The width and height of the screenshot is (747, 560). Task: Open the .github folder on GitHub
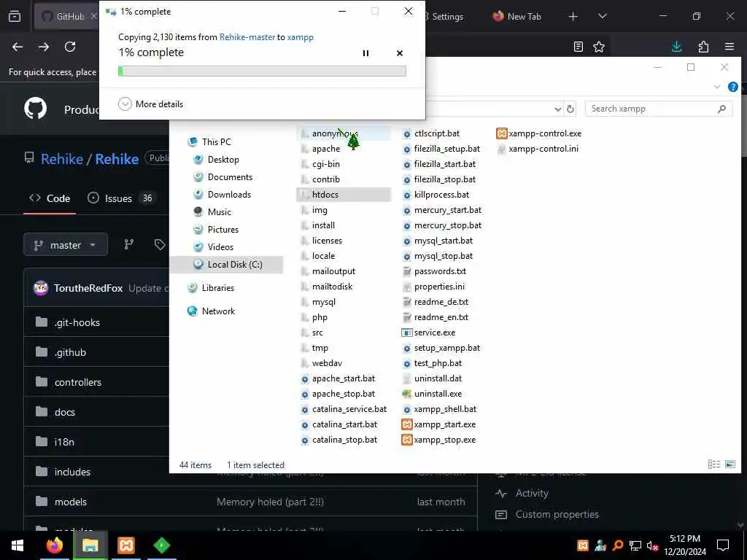pos(70,352)
